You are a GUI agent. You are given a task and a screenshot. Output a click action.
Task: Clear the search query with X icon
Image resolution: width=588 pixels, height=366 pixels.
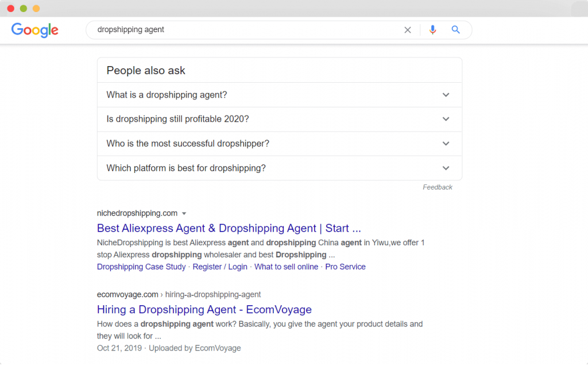(408, 30)
